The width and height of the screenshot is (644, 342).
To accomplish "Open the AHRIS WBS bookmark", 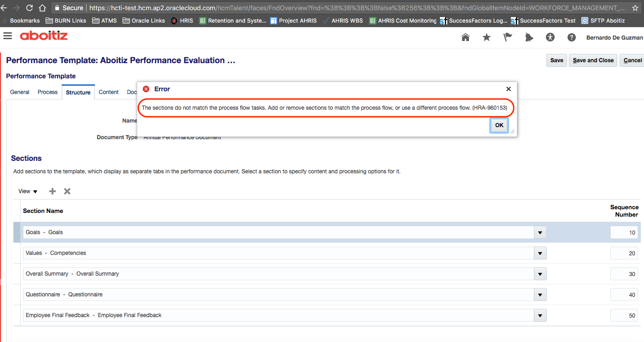I will (x=343, y=21).
